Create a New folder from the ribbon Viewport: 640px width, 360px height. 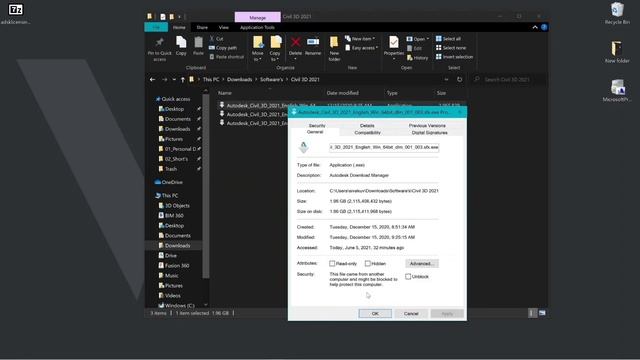tap(334, 48)
